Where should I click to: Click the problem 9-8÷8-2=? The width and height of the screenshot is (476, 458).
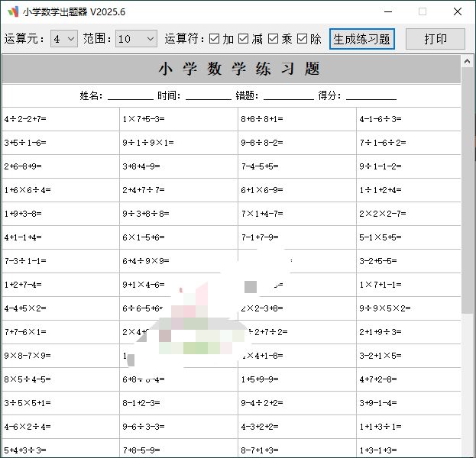261,143
